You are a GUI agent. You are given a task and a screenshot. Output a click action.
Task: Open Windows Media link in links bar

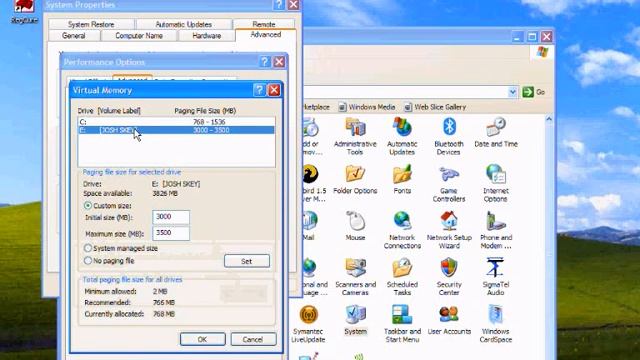(367, 107)
